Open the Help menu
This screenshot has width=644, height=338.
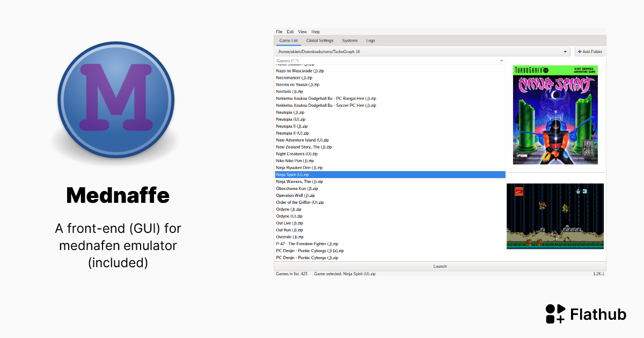click(315, 31)
